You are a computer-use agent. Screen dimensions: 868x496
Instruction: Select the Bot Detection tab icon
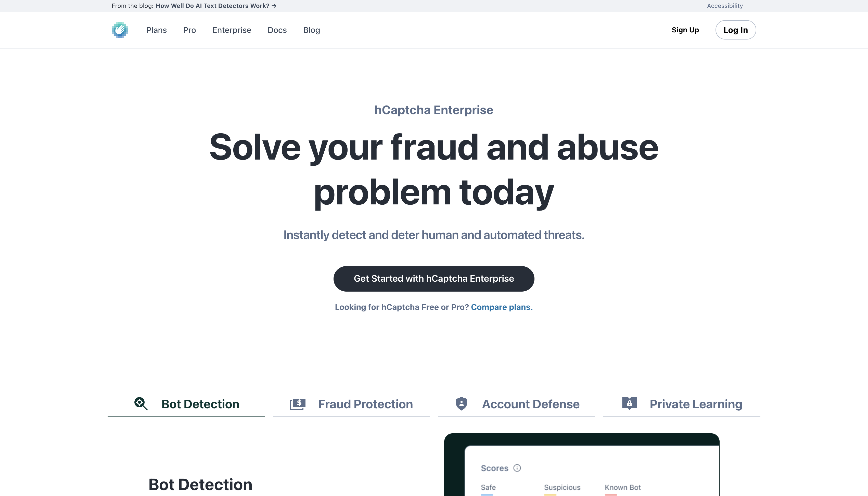pyautogui.click(x=141, y=403)
